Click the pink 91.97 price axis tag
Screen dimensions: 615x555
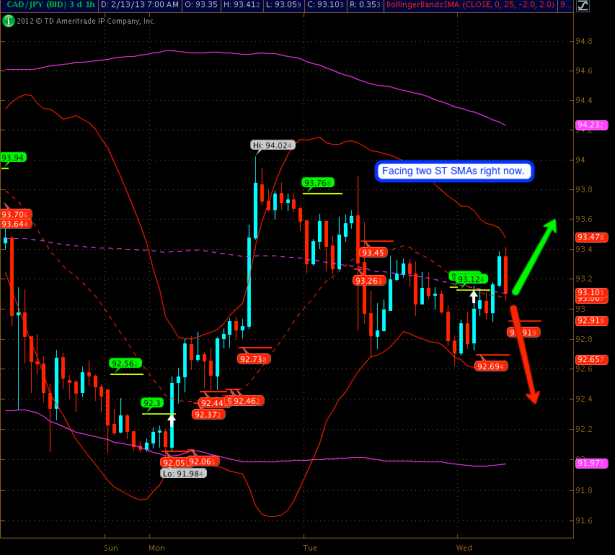pyautogui.click(x=588, y=461)
